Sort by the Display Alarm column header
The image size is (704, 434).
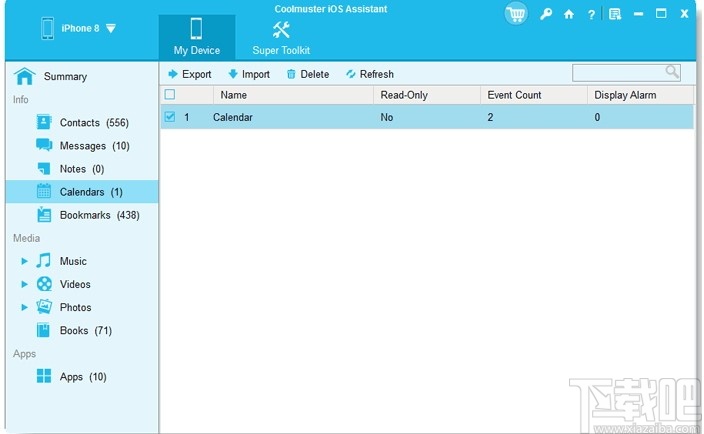click(641, 95)
